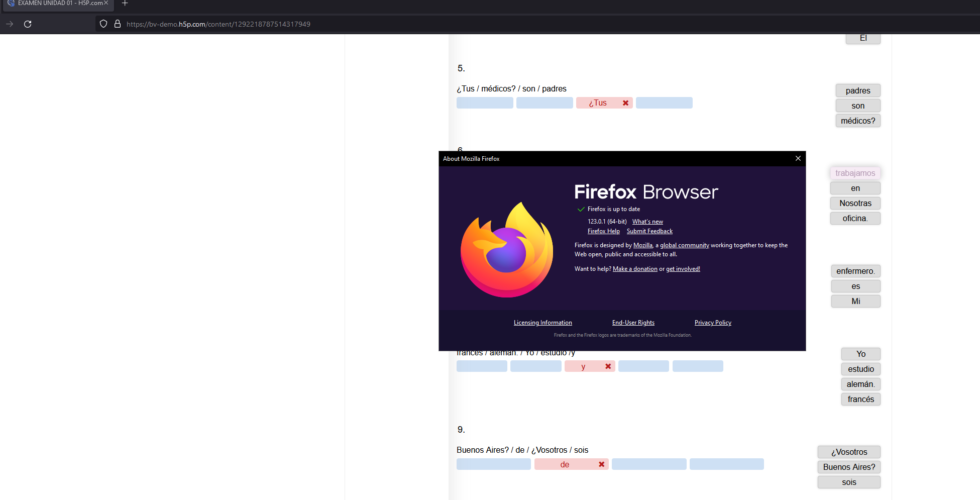This screenshot has width=980, height=500.
Task: Open the What's new link
Action: pos(647,222)
